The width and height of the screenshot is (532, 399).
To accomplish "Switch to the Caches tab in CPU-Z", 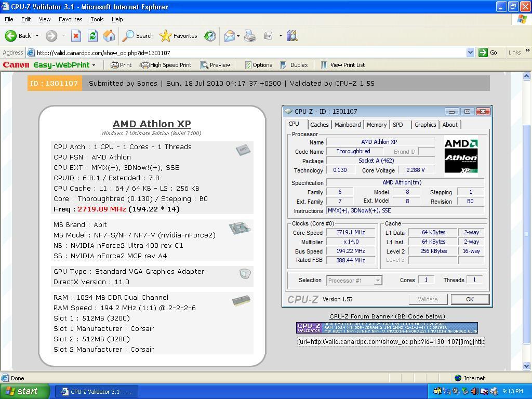I will [320, 125].
